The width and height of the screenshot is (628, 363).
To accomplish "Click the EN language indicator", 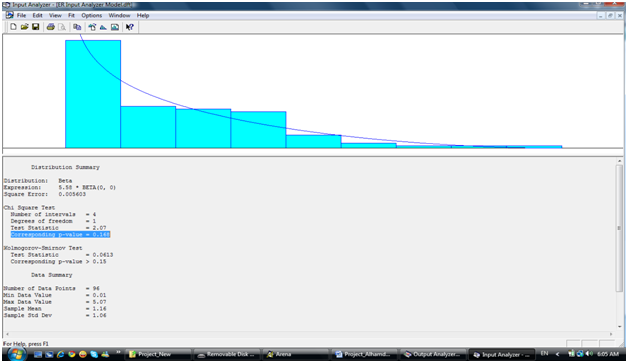I will [544, 353].
